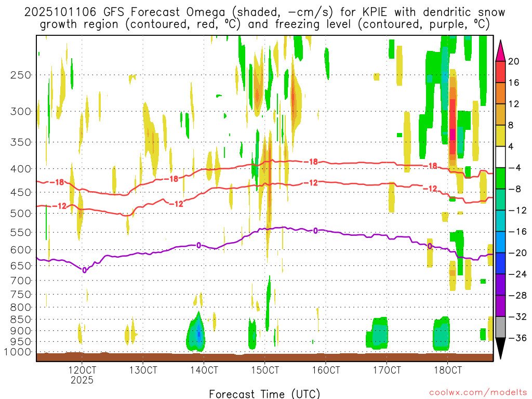Click the black lower arrow cap of colorbar
The height and width of the screenshot is (399, 532).
[500, 348]
